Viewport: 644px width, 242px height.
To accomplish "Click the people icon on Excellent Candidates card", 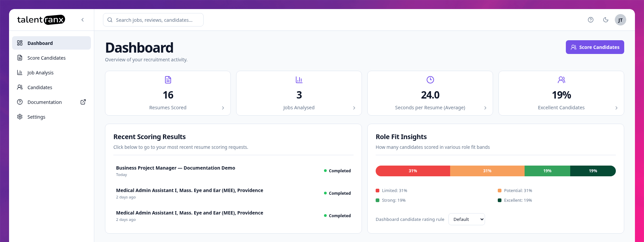I will pyautogui.click(x=561, y=80).
